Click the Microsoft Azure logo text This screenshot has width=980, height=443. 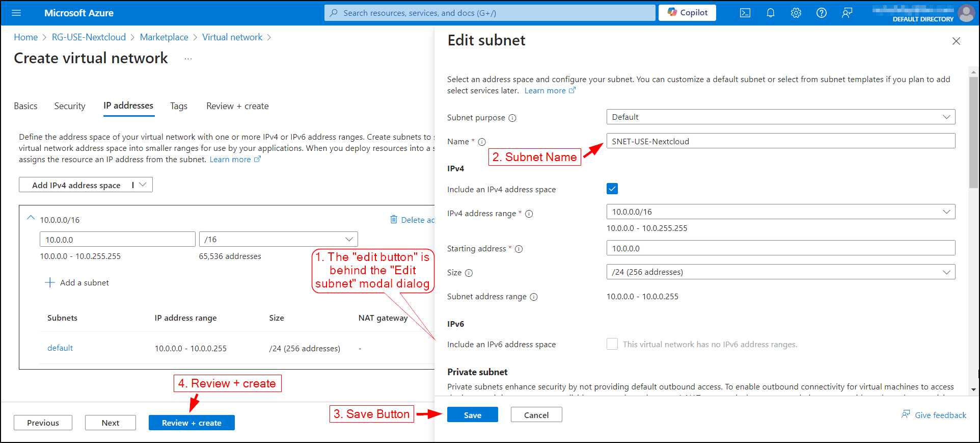click(79, 13)
